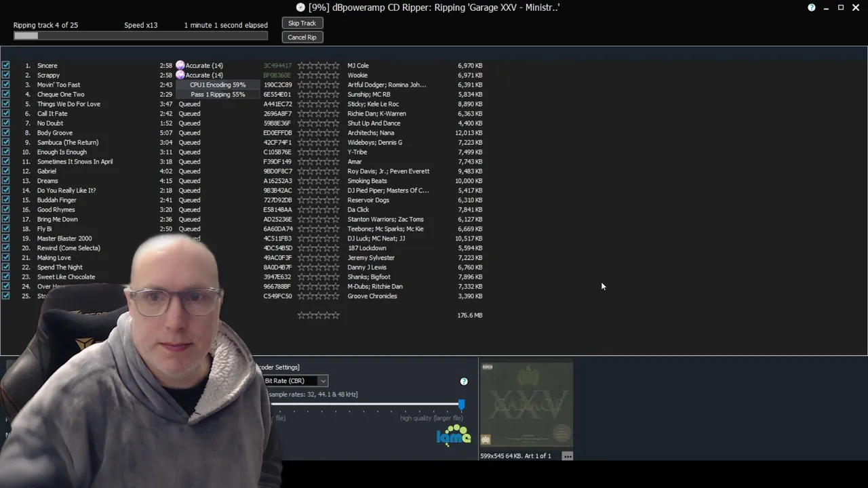Set star rating for Call It Fate
The image size is (868, 488).
319,114
